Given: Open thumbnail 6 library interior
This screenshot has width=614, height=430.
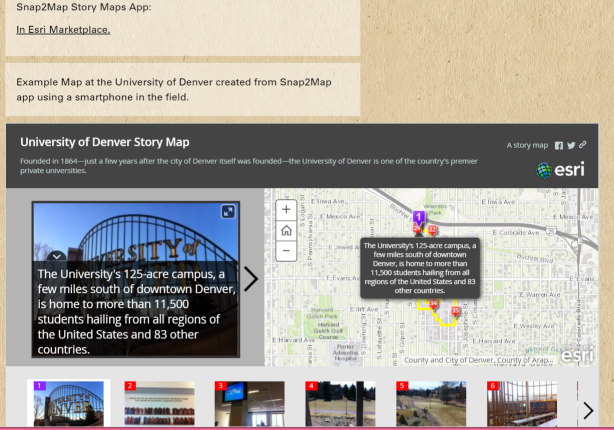Looking at the screenshot, I should click(522, 403).
